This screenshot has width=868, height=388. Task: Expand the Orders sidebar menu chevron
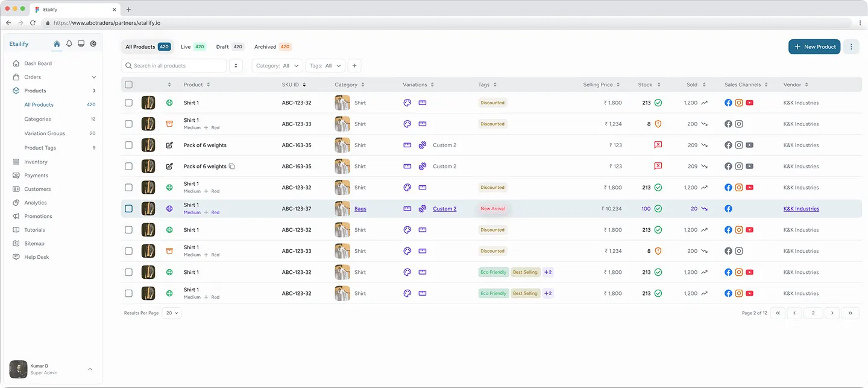click(x=93, y=77)
